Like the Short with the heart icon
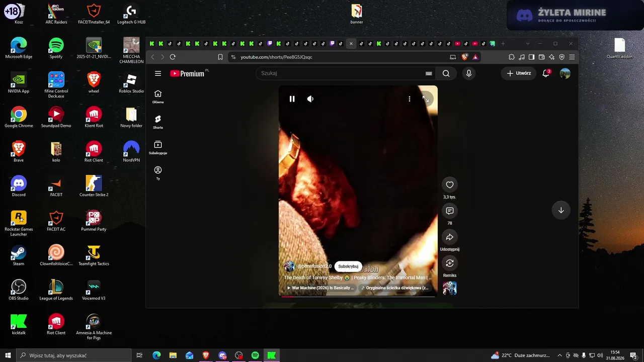The width and height of the screenshot is (644, 362). click(450, 185)
